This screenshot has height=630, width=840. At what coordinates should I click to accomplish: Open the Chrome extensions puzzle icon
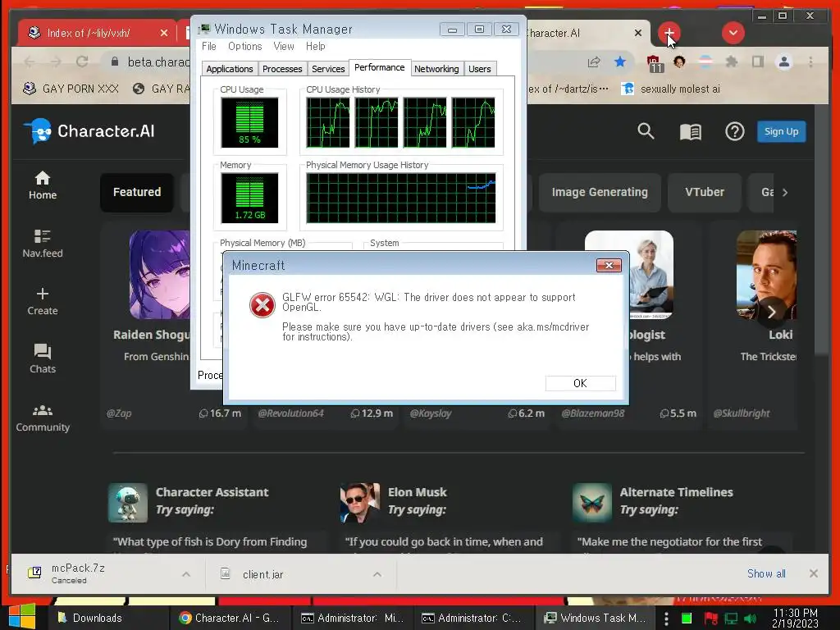[731, 62]
